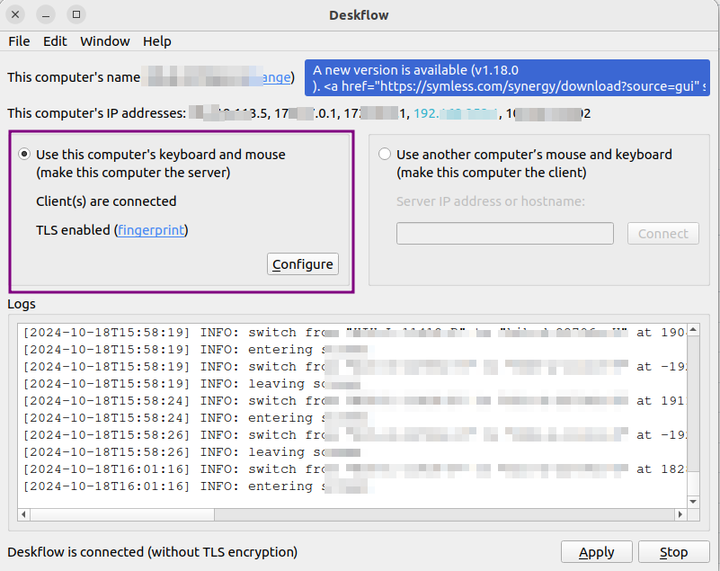Open the File menu
Screen dimensions: 720x571
point(19,41)
